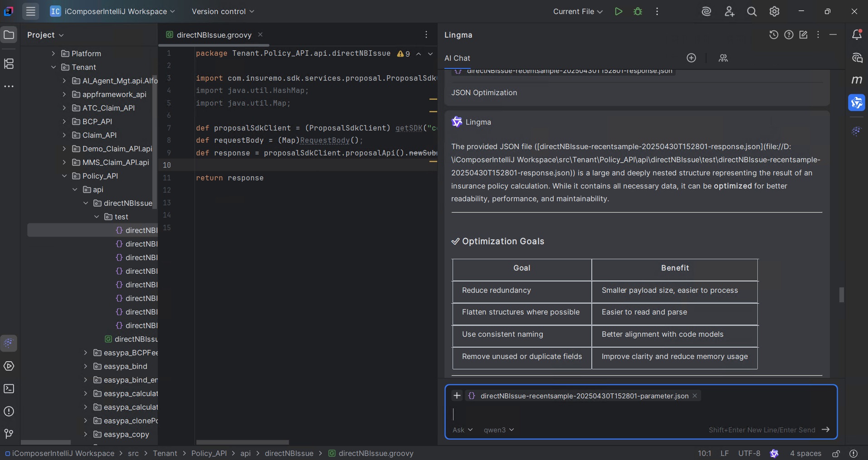The height and width of the screenshot is (460, 868).
Task: Open the Terminal tool window
Action: pos(9,389)
